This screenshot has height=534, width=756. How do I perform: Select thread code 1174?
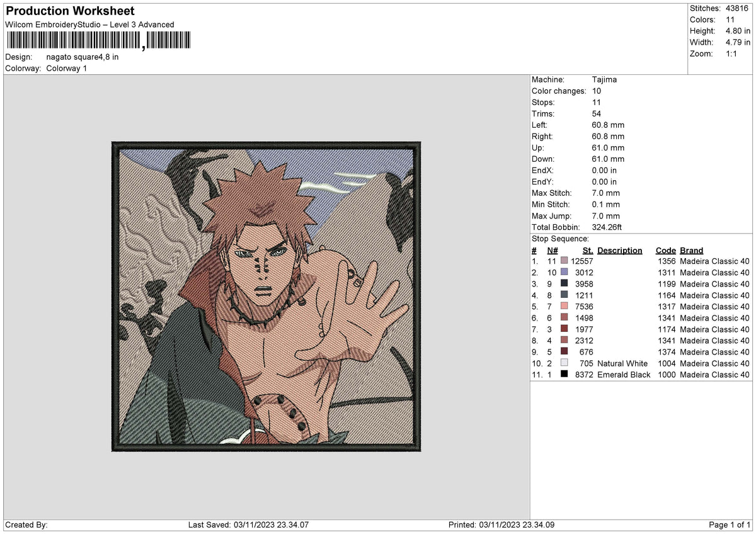point(667,329)
